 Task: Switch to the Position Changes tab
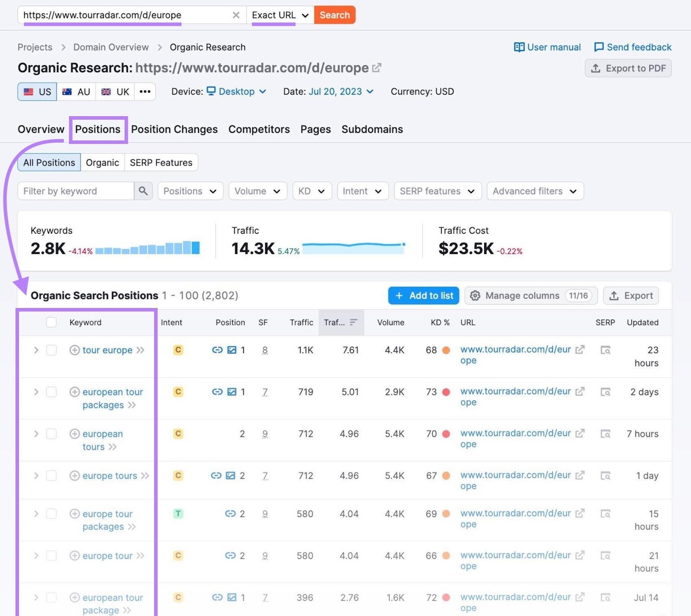[174, 129]
